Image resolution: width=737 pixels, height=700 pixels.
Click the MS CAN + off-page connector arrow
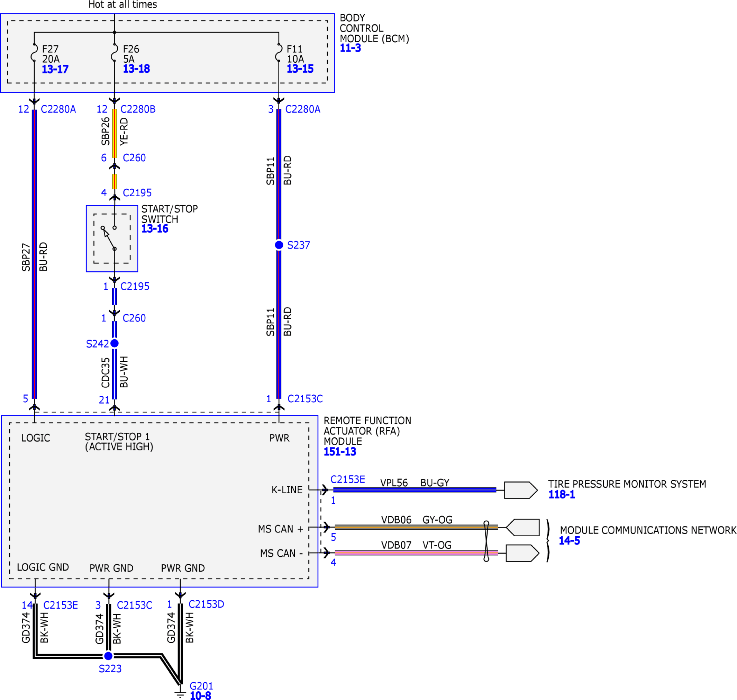522,528
